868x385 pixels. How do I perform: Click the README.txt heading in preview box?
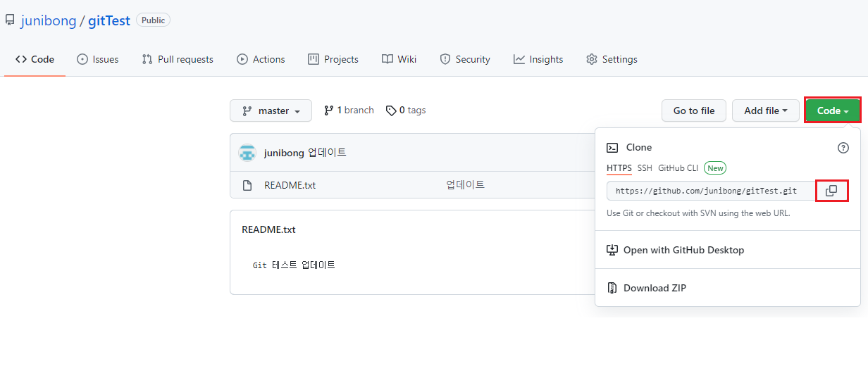click(x=268, y=229)
